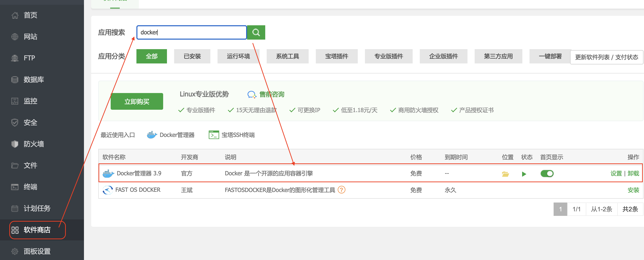Viewport: 644px width, 260px height.
Task: Click the Docker manager status play icon
Action: click(x=524, y=174)
